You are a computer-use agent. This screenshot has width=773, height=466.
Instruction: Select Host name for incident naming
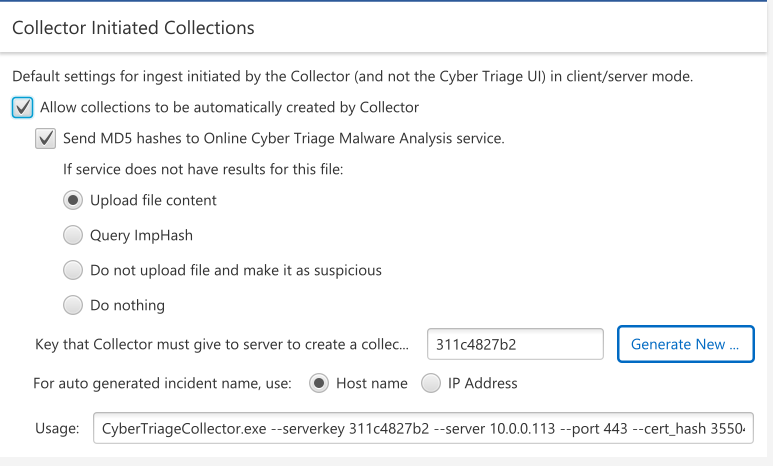319,383
